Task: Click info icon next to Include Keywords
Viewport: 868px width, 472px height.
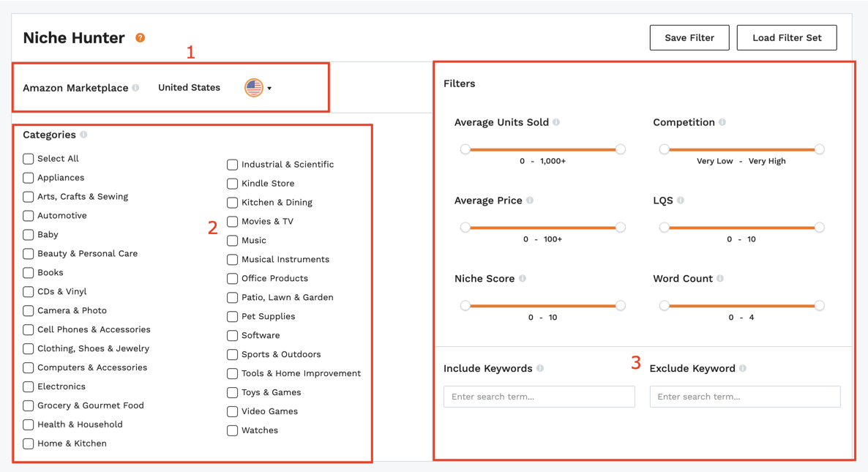Action: (539, 368)
